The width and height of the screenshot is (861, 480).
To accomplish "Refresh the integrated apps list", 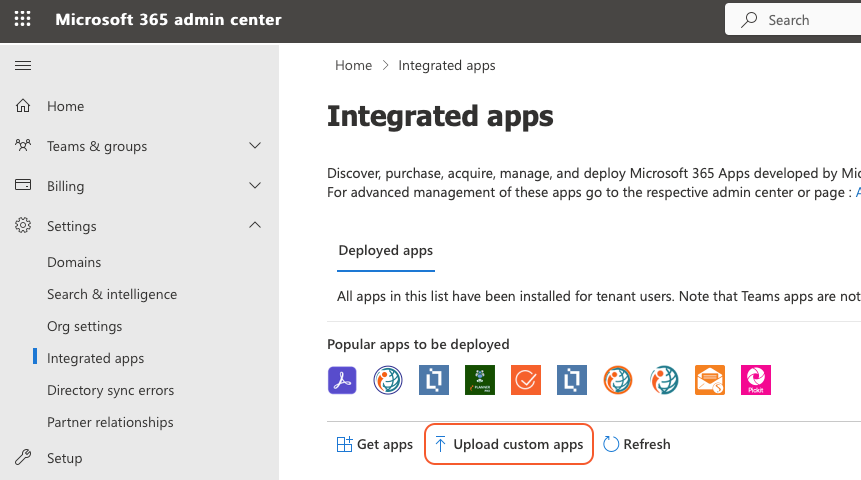I will pos(636,444).
